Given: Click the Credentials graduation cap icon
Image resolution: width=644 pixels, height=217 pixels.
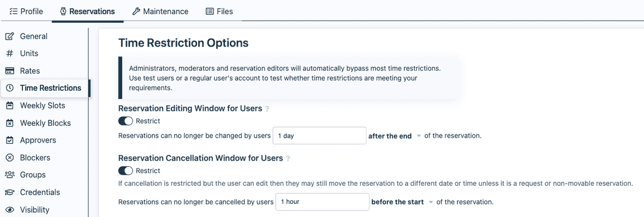Looking at the screenshot, I should click(9, 192).
